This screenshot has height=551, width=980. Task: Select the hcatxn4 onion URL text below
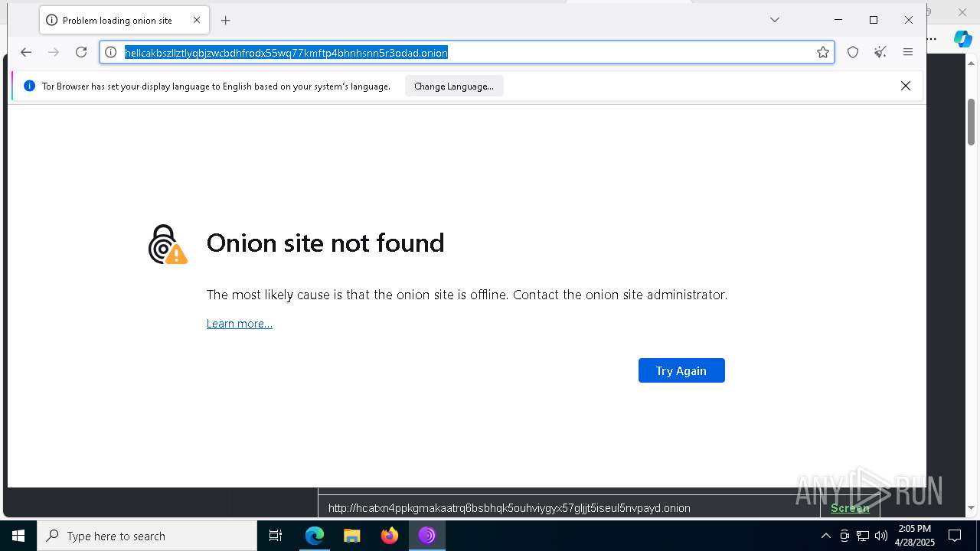click(x=509, y=508)
